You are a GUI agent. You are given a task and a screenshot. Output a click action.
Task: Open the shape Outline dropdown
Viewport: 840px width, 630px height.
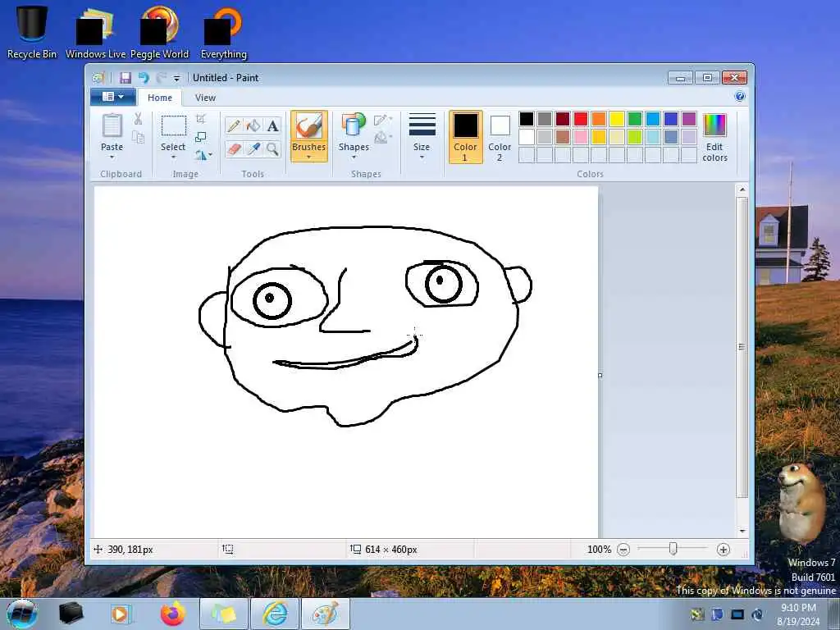point(383,120)
